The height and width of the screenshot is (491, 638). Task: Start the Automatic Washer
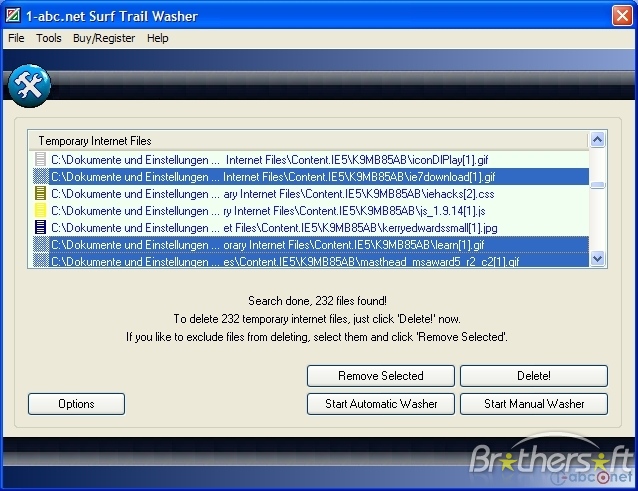380,404
